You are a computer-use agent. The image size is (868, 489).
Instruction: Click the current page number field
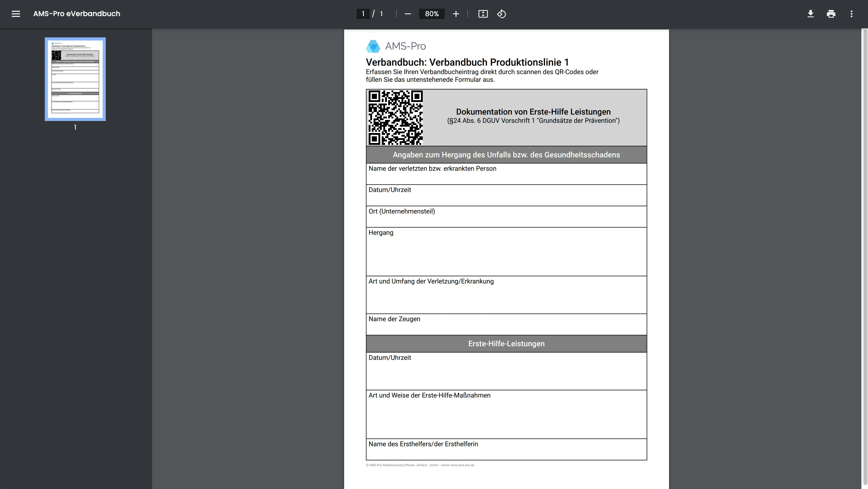tap(363, 14)
